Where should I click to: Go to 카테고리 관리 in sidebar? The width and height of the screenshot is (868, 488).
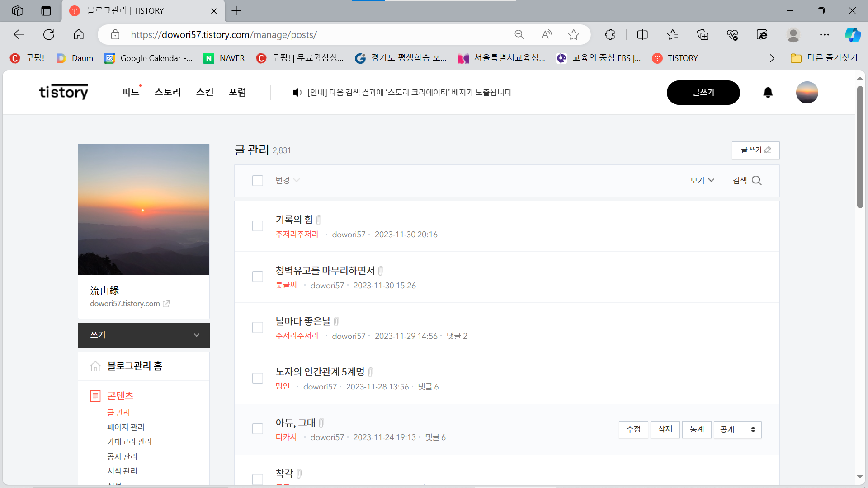click(x=129, y=442)
